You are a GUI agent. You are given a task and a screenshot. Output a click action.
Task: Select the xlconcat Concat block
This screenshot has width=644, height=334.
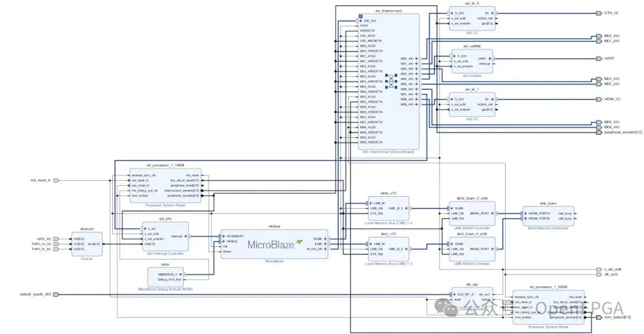tap(86, 244)
